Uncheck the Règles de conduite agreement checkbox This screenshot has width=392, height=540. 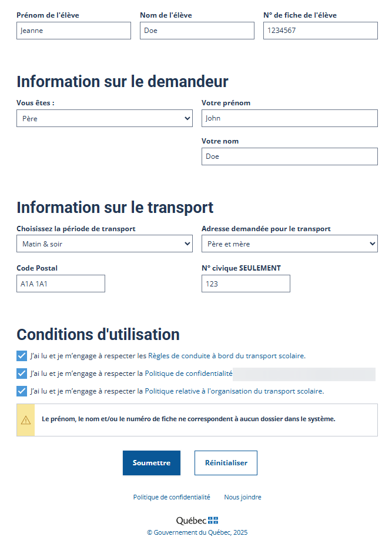tap(22, 356)
